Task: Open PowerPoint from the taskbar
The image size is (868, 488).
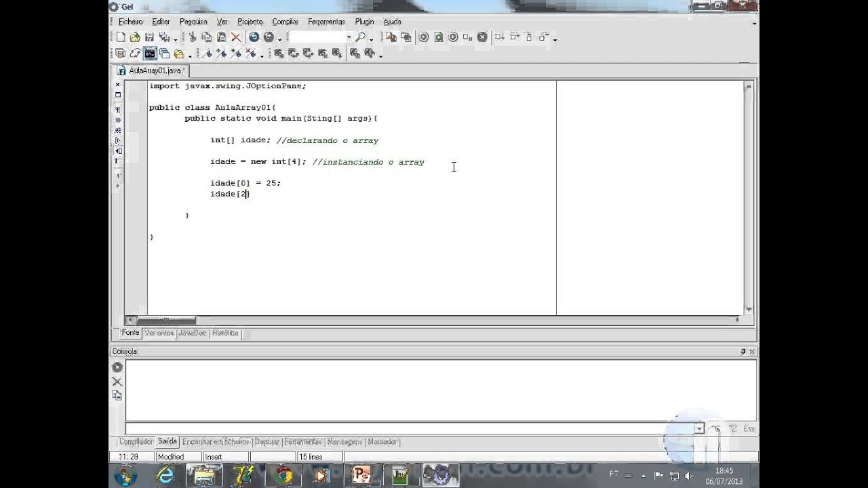Action: point(361,476)
